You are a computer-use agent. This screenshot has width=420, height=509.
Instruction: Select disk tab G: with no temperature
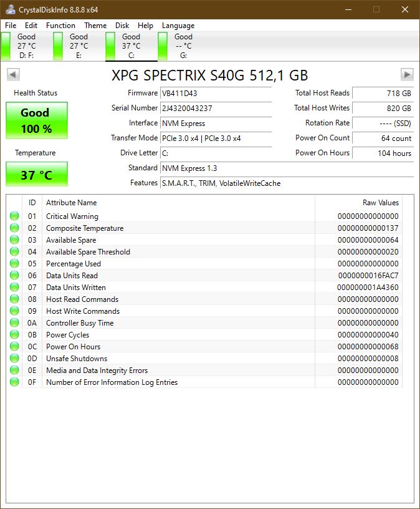click(184, 46)
